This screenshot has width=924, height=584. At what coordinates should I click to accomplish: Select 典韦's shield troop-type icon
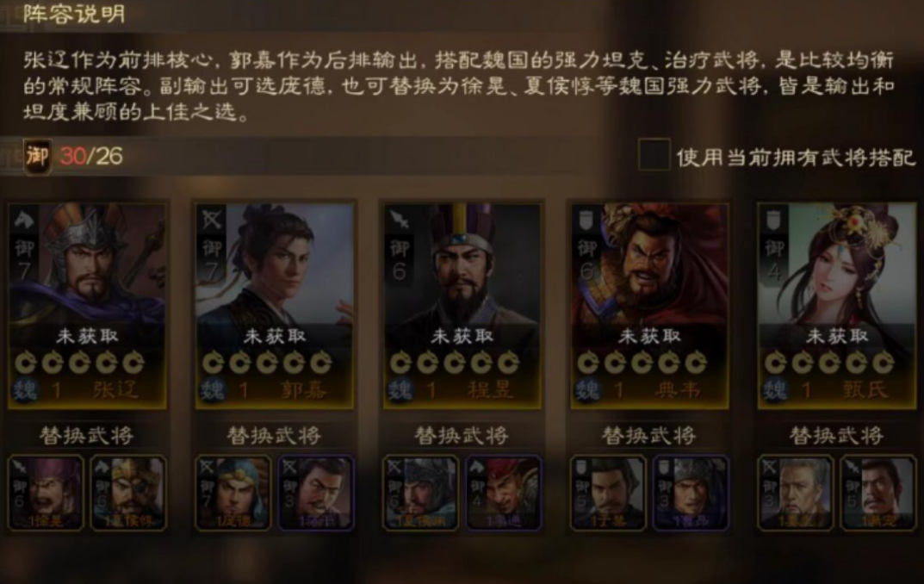pyautogui.click(x=586, y=221)
